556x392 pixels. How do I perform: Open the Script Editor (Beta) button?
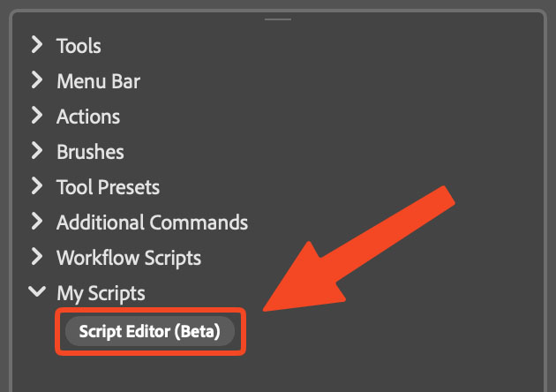[x=150, y=331]
